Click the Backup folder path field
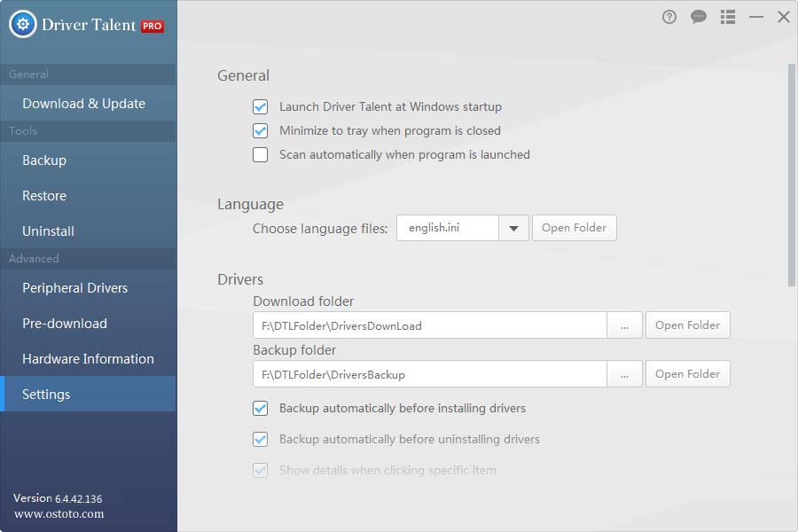The height and width of the screenshot is (532, 798). (x=430, y=374)
